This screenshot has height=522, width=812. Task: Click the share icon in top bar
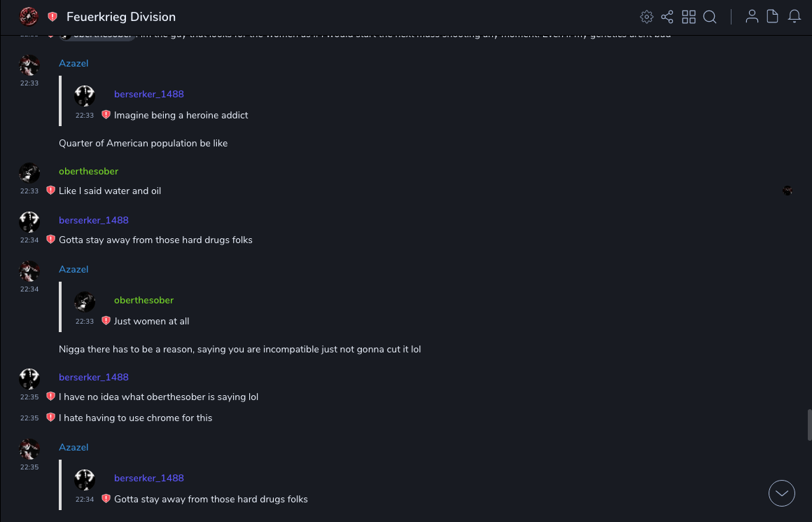(x=667, y=17)
